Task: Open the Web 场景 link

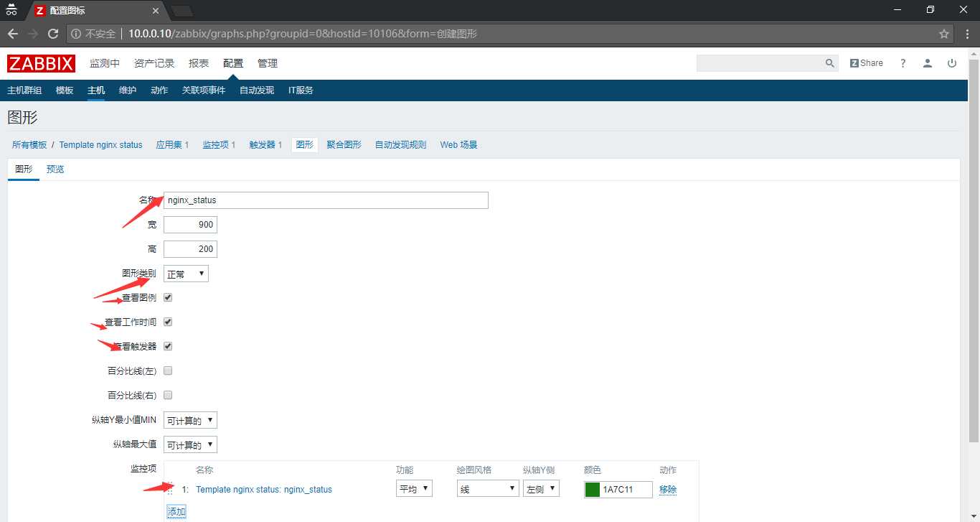Action: 458,145
